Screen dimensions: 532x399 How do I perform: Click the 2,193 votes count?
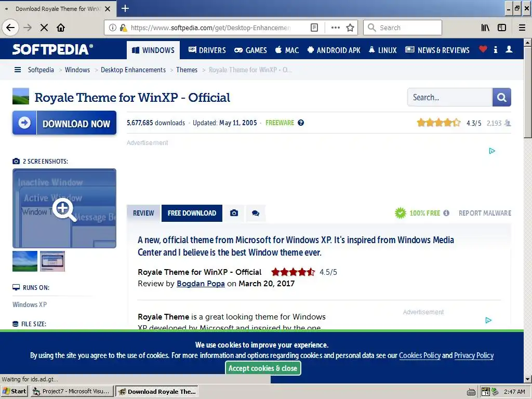point(494,123)
